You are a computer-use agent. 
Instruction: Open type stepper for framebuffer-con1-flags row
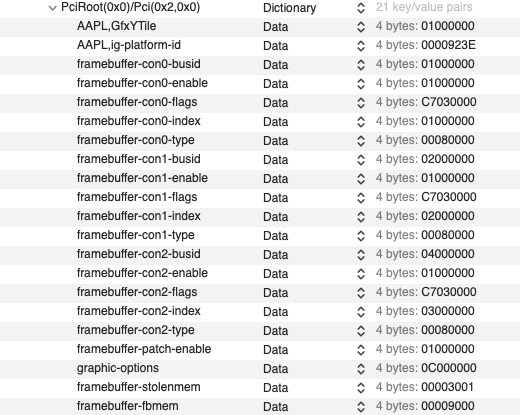coord(361,198)
